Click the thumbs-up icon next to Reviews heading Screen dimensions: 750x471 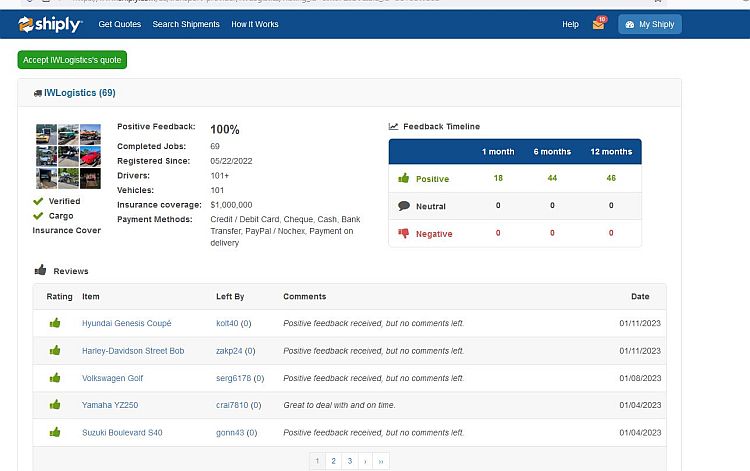coord(41,270)
